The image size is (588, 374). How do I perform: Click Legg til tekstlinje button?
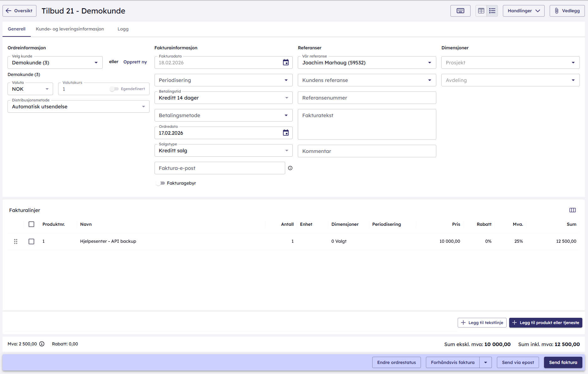482,323
